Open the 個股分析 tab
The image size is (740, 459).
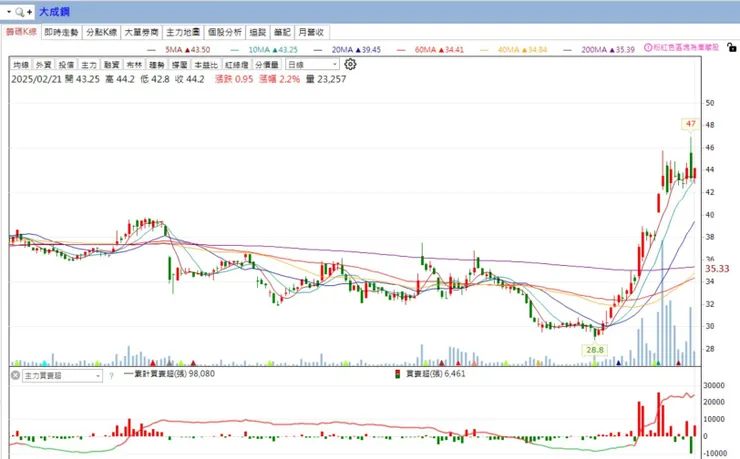tap(225, 32)
